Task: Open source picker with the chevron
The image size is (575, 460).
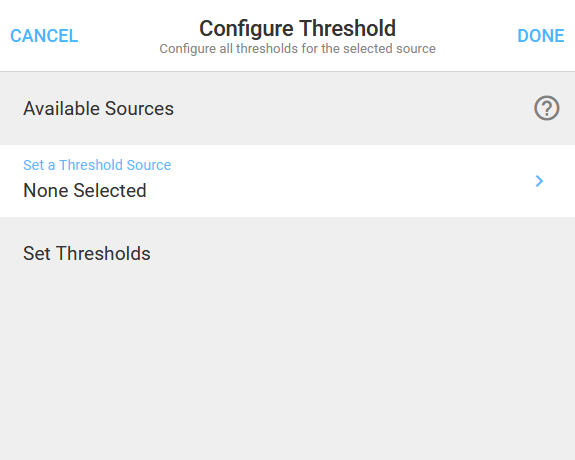Action: click(539, 181)
